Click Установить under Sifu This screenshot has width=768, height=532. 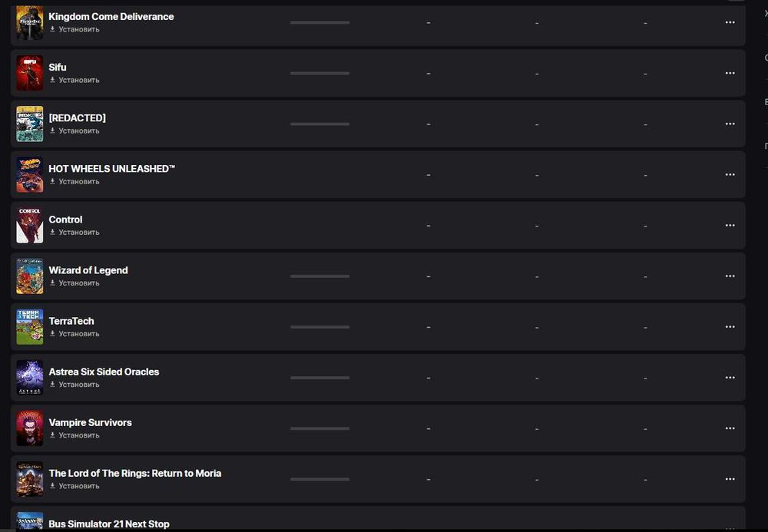[x=79, y=80]
